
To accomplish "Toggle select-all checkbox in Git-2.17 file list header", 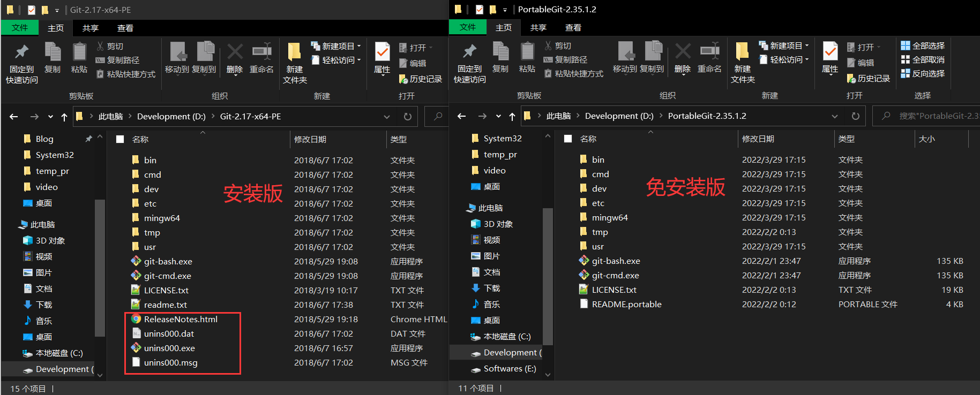I will (120, 139).
